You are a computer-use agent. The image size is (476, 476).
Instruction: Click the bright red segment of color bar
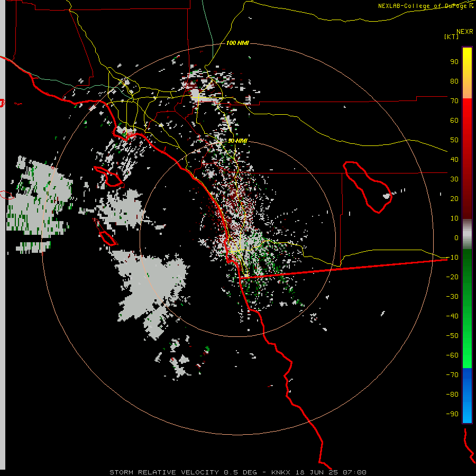[x=467, y=159]
